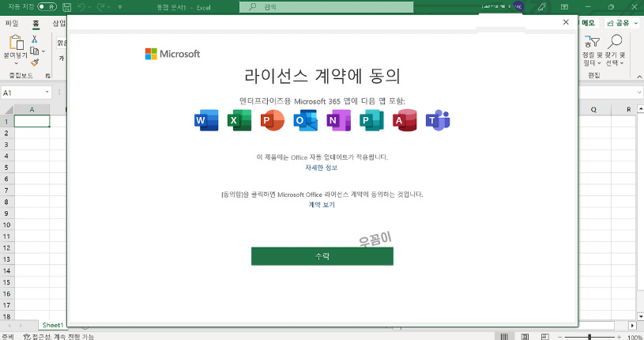The width and height of the screenshot is (644, 340).
Task: Expand the Name Box dropdown arrow
Action: pyautogui.click(x=47, y=92)
